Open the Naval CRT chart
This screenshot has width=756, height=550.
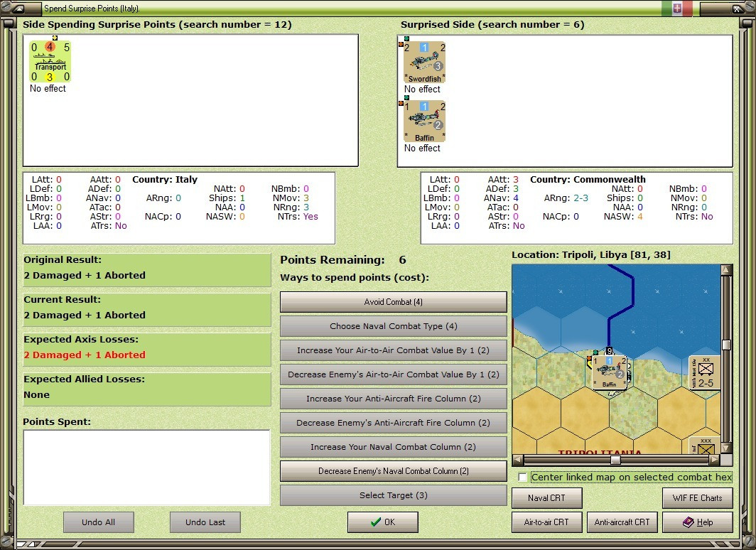(x=547, y=498)
